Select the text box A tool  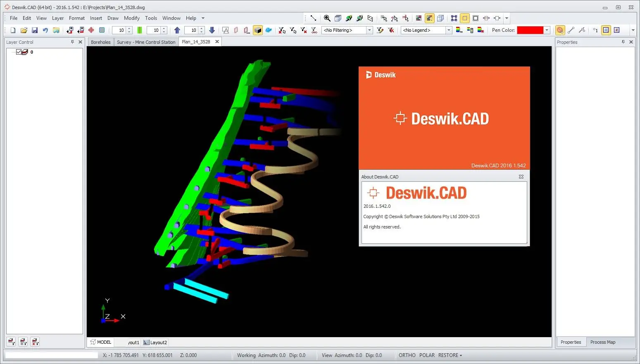(226, 30)
